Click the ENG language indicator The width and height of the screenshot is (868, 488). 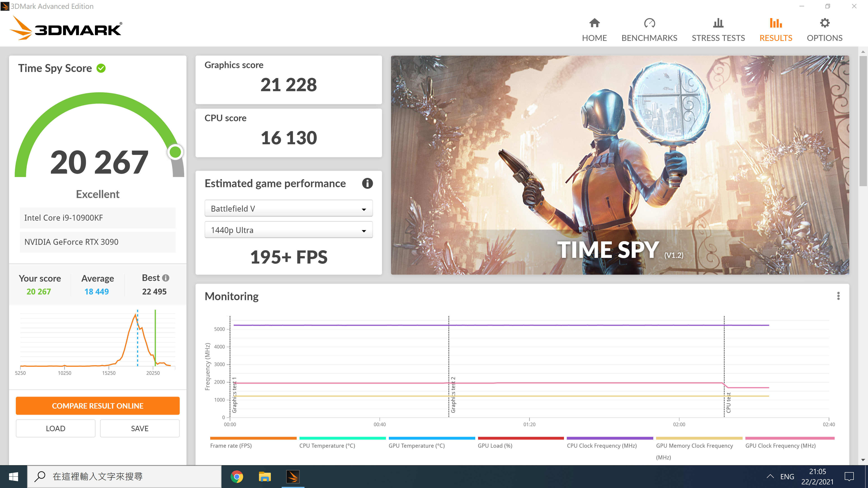787,476
